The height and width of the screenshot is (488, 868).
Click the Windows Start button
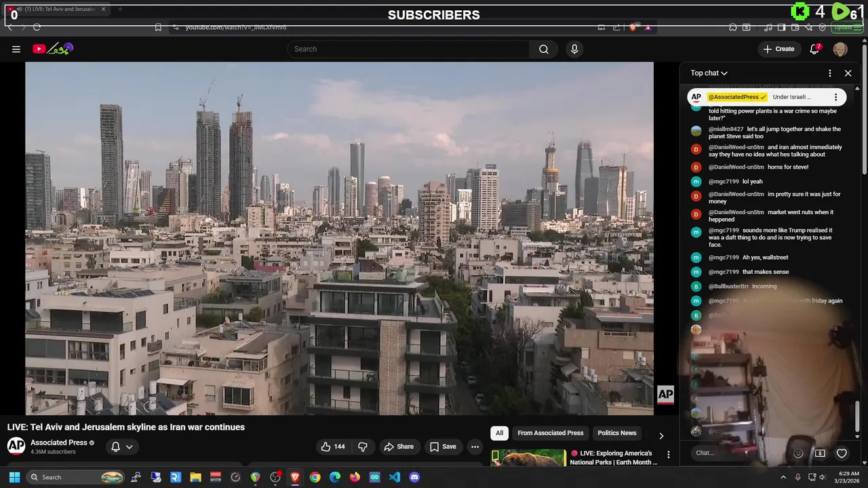pos(14,477)
